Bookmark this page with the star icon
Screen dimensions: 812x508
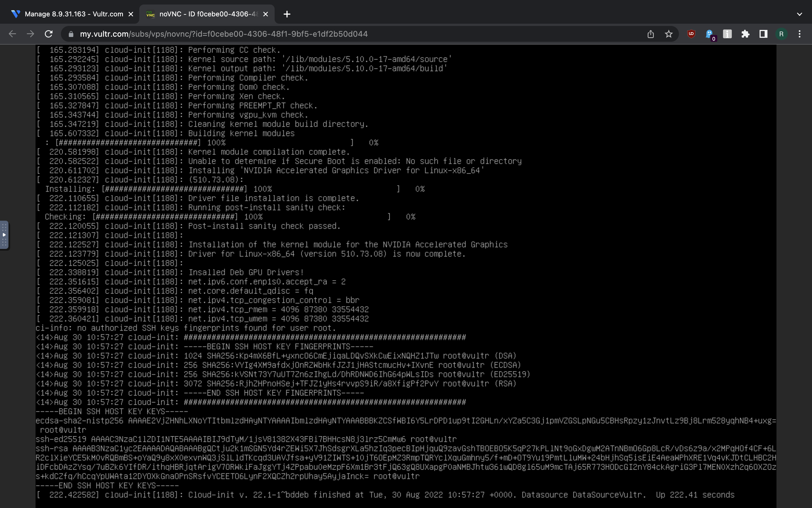point(669,34)
